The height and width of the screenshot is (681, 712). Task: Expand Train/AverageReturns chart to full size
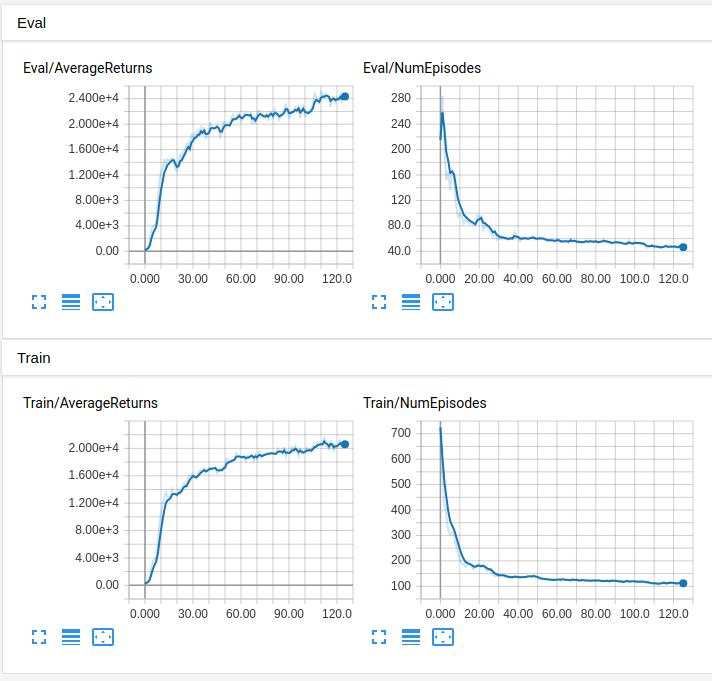pyautogui.click(x=39, y=637)
